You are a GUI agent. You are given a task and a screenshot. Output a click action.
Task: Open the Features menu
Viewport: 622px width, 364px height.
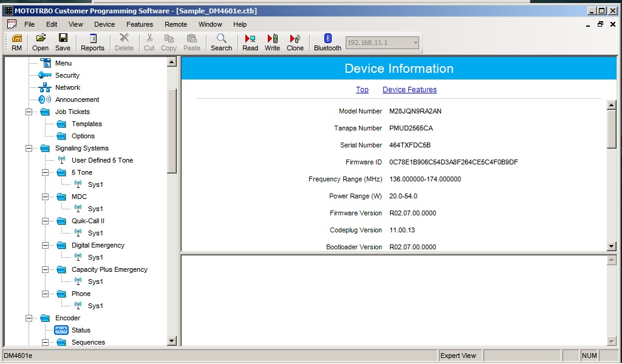tap(140, 24)
